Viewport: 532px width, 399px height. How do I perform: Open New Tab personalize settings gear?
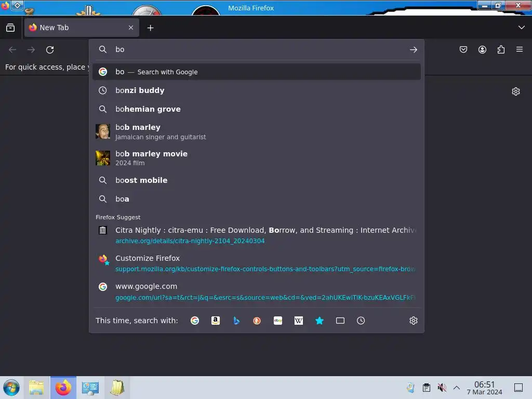516,91
